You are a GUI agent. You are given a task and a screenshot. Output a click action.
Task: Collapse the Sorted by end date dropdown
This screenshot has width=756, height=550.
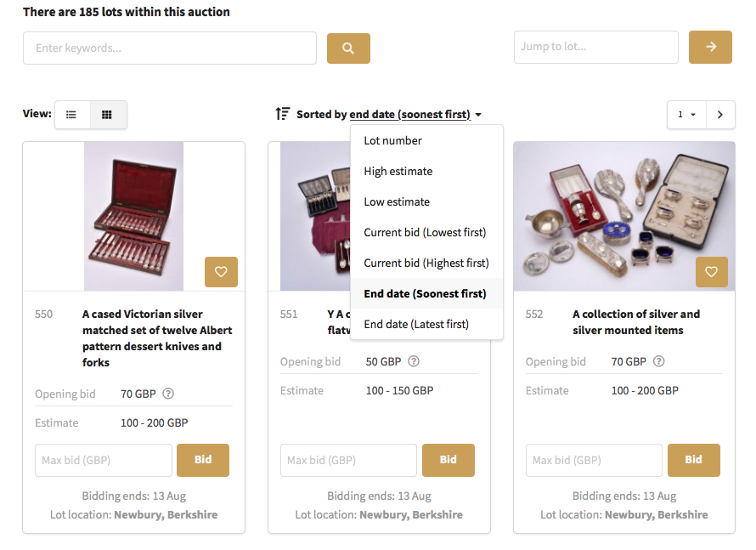389,115
